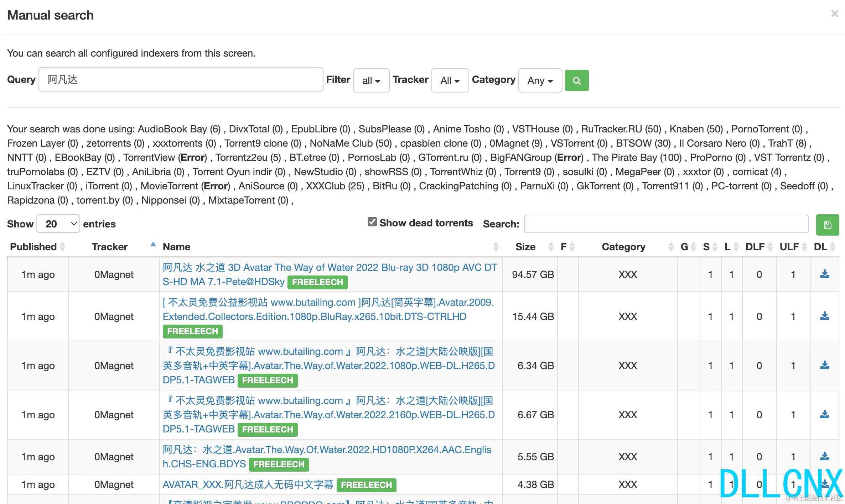Download the 15.44 GB Avatar torrent
This screenshot has width=845, height=504.
click(824, 316)
